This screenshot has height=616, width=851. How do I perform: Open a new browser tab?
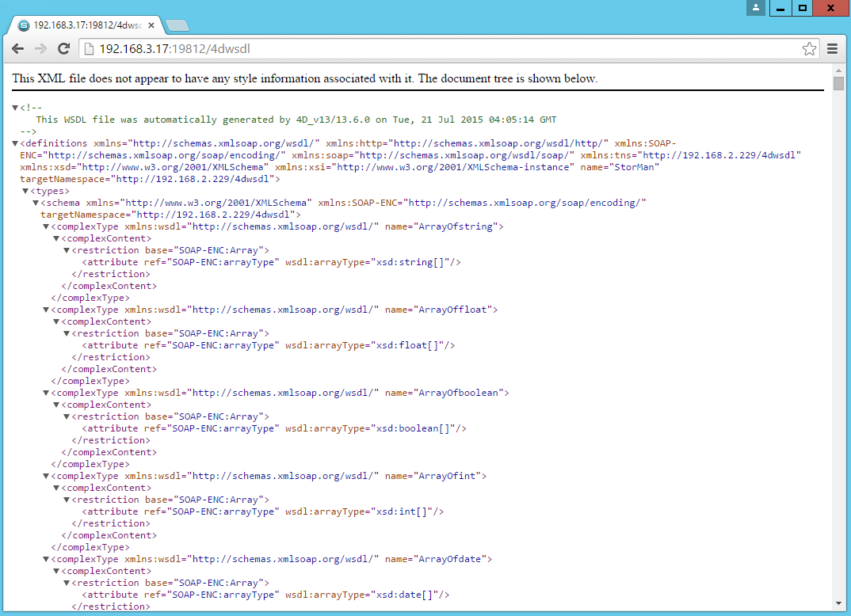pos(177,25)
